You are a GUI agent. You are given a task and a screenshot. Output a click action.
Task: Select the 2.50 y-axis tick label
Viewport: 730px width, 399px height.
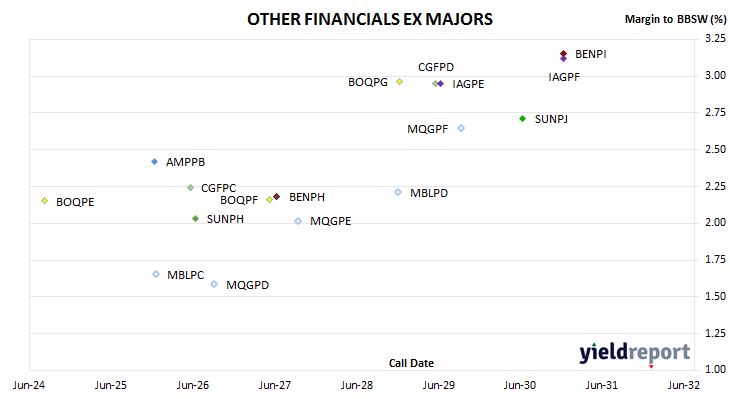[715, 149]
